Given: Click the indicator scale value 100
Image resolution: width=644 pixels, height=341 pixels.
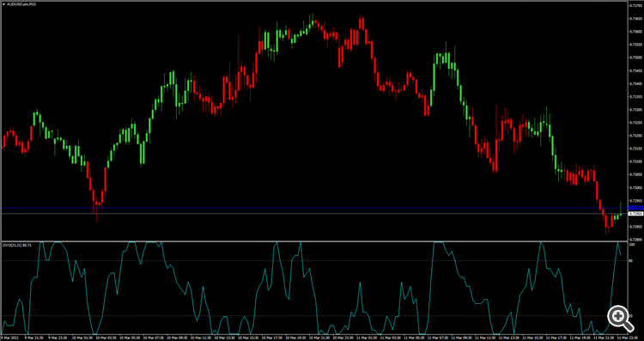Looking at the screenshot, I should tap(632, 245).
